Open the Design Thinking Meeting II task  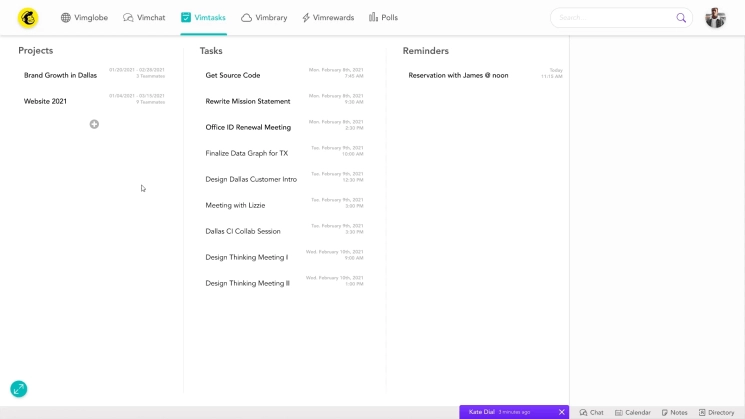click(x=247, y=283)
